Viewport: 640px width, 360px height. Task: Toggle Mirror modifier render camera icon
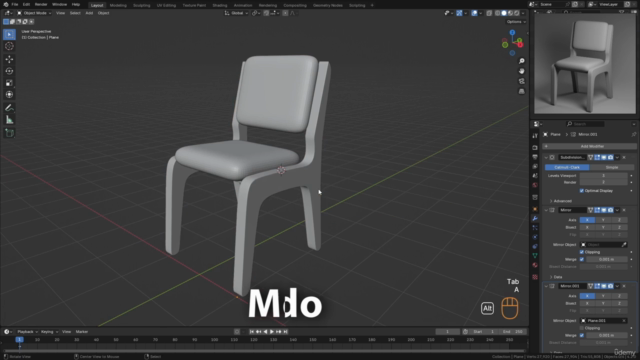pos(611,210)
